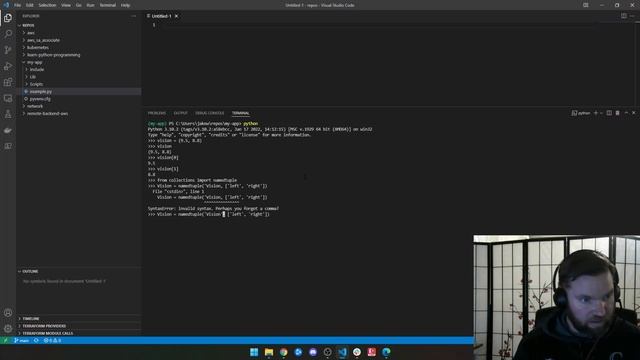Viewport: 640px width, 360px height.
Task: Open the Edit menu
Action: 30,5
